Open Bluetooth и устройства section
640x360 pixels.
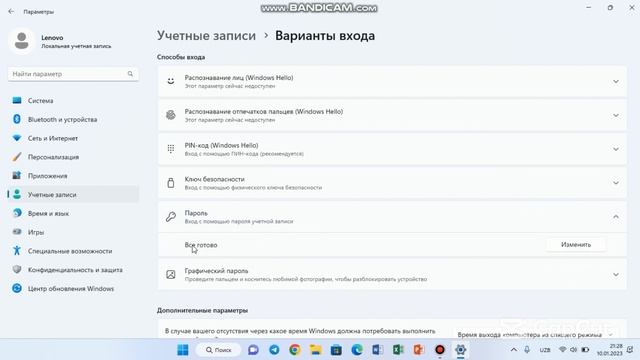click(73, 119)
